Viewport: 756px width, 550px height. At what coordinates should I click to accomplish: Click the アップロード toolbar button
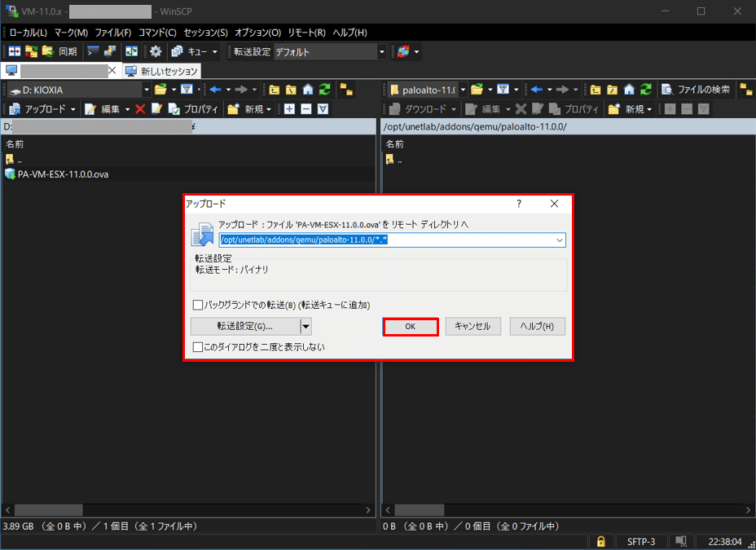tap(37, 109)
